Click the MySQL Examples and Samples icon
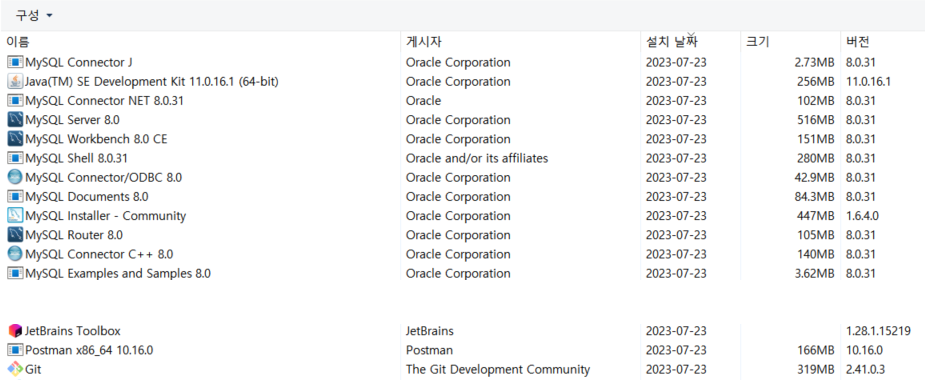Image resolution: width=925 pixels, height=385 pixels. (15, 274)
